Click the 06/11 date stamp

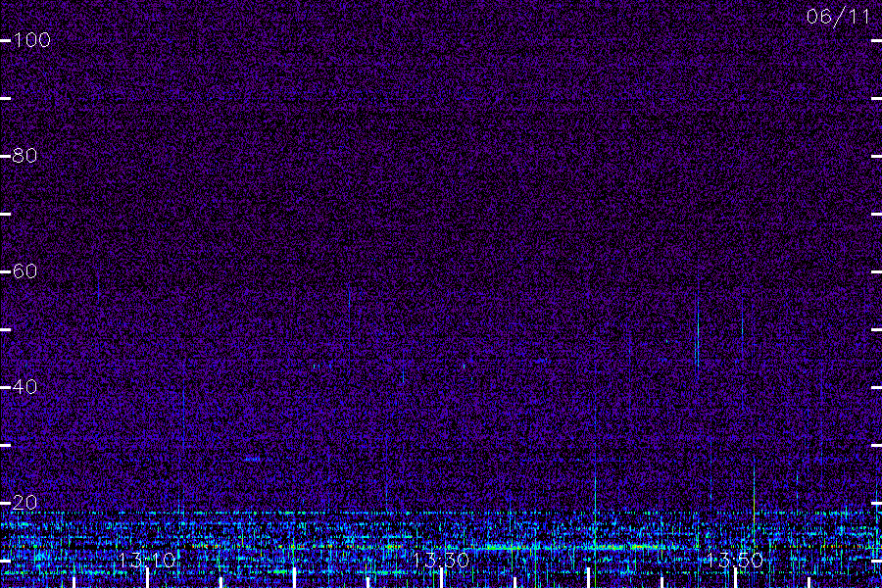pos(838,17)
